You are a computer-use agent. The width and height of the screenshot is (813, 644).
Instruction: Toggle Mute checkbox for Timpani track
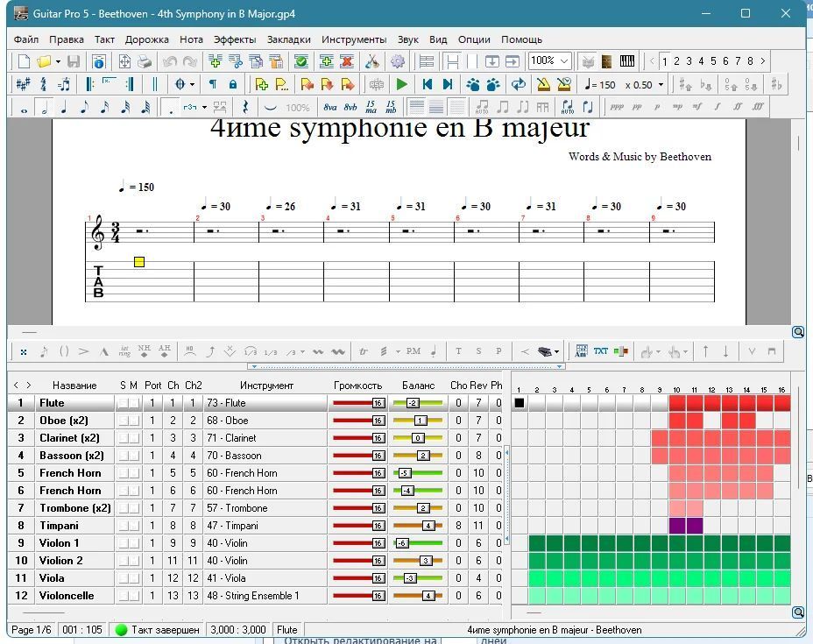(134, 525)
